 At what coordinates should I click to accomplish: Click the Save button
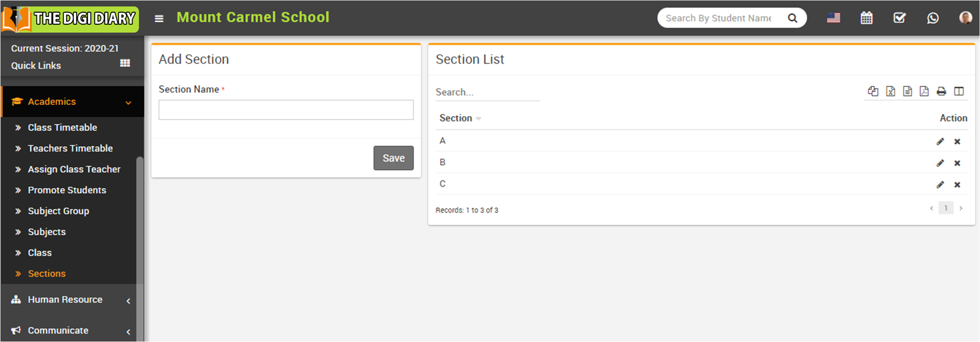pos(393,158)
